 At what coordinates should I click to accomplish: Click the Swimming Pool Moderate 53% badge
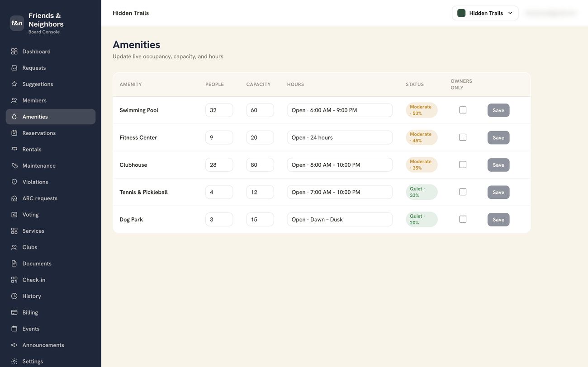coord(422,110)
